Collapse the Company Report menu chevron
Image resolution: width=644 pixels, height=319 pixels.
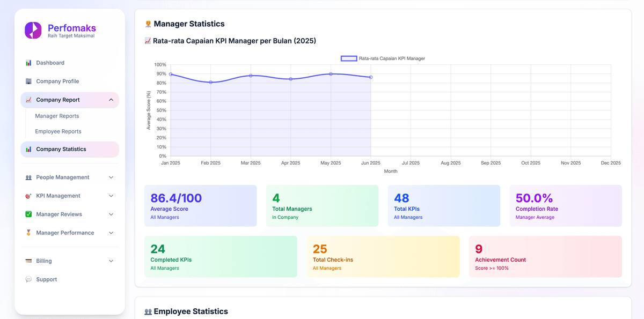pyautogui.click(x=111, y=100)
